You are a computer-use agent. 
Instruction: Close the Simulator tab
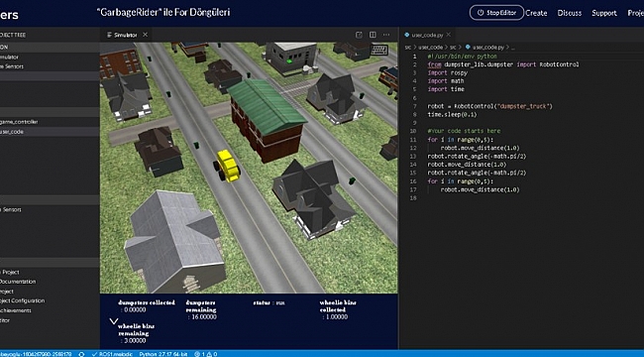point(145,35)
